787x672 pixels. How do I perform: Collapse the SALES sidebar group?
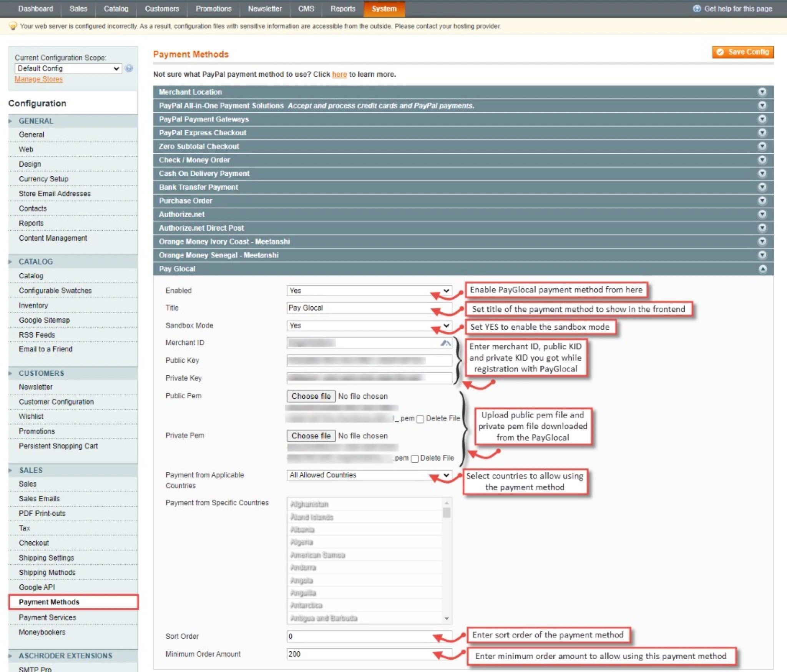(73, 470)
